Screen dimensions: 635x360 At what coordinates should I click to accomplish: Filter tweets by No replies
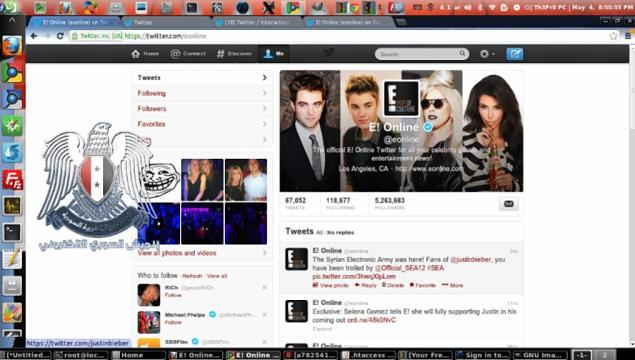[340, 232]
